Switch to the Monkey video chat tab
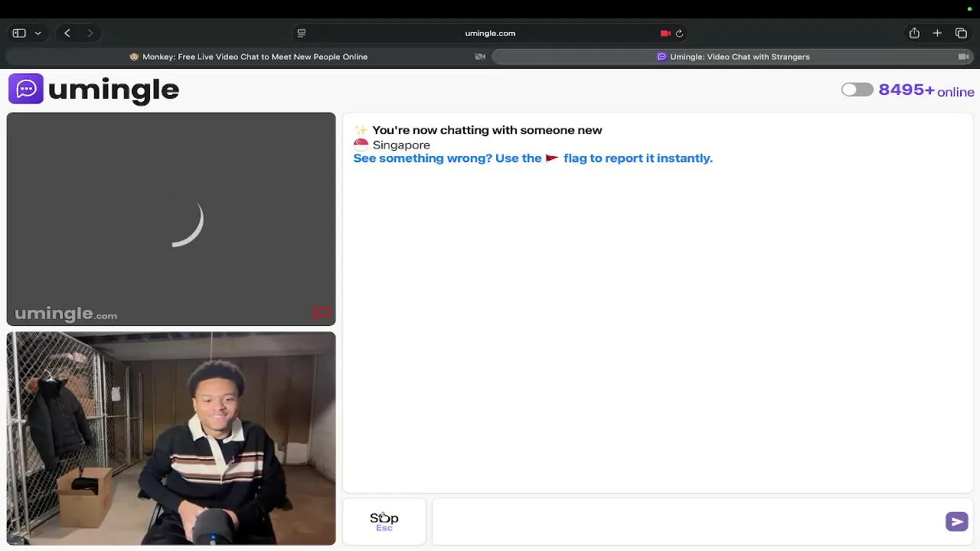 [248, 57]
